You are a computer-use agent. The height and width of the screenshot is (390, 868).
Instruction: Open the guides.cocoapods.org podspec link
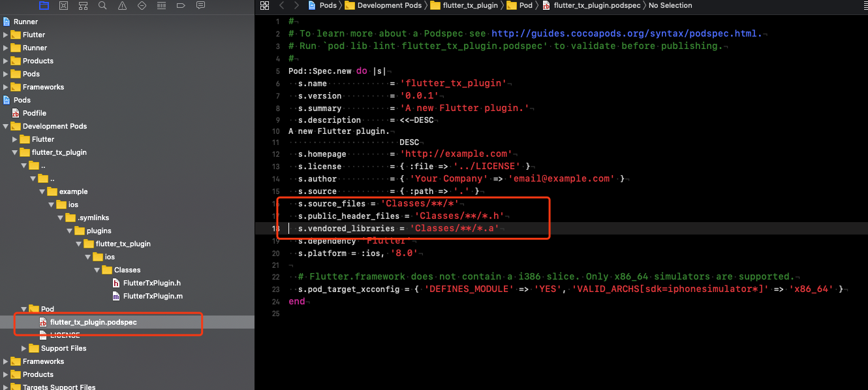point(627,33)
